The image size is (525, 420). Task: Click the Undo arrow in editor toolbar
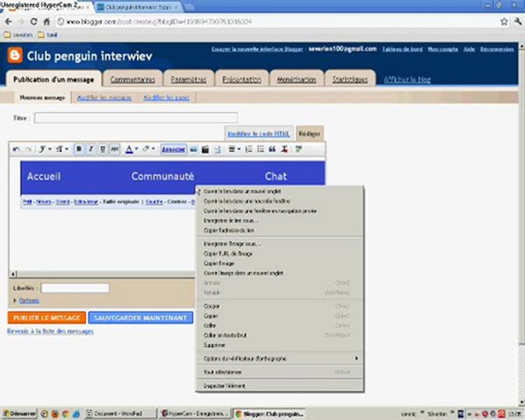[x=16, y=149]
